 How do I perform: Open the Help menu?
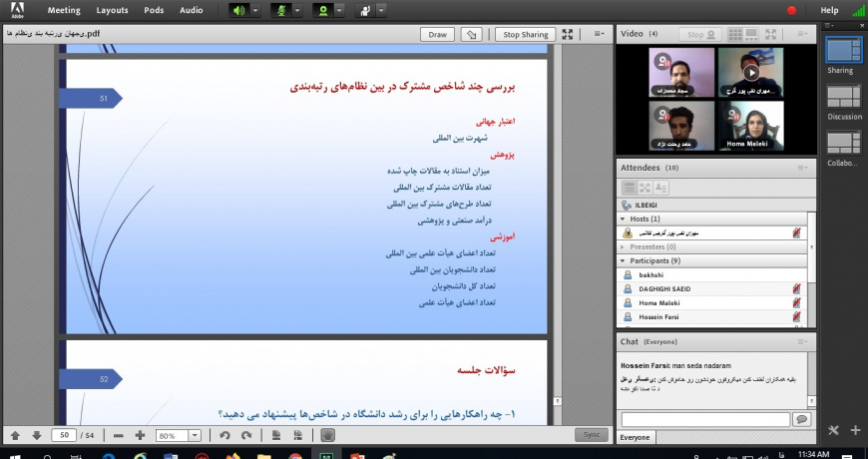[x=829, y=11]
